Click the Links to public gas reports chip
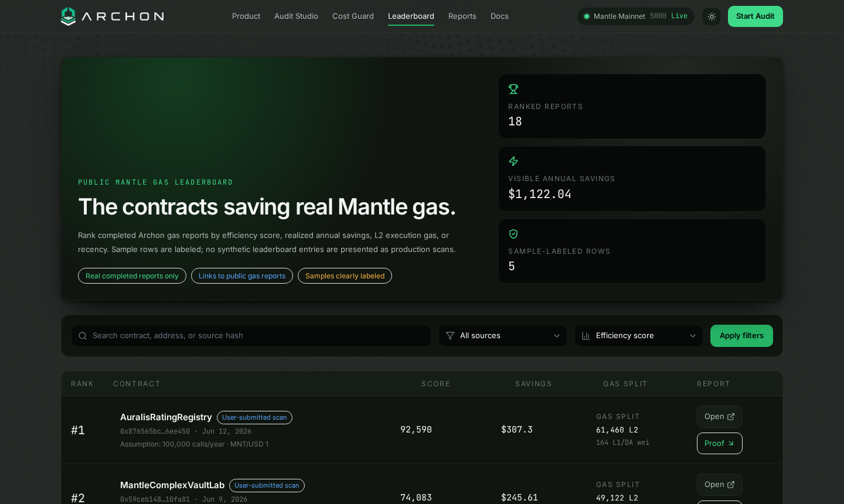 242,276
